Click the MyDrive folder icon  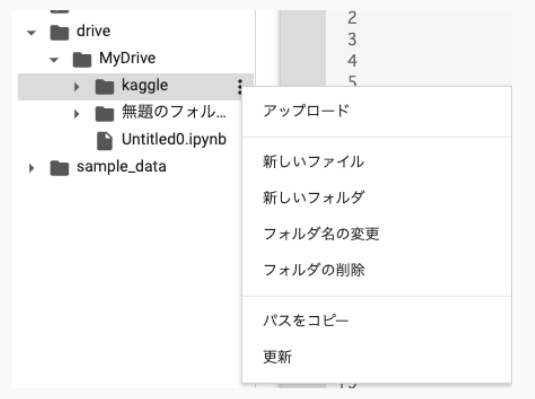[x=82, y=60]
